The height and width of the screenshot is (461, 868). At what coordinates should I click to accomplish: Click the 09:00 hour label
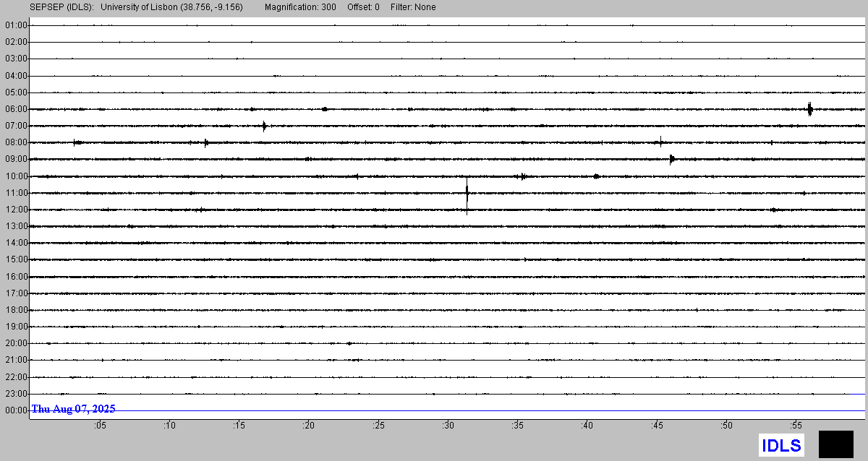15,159
